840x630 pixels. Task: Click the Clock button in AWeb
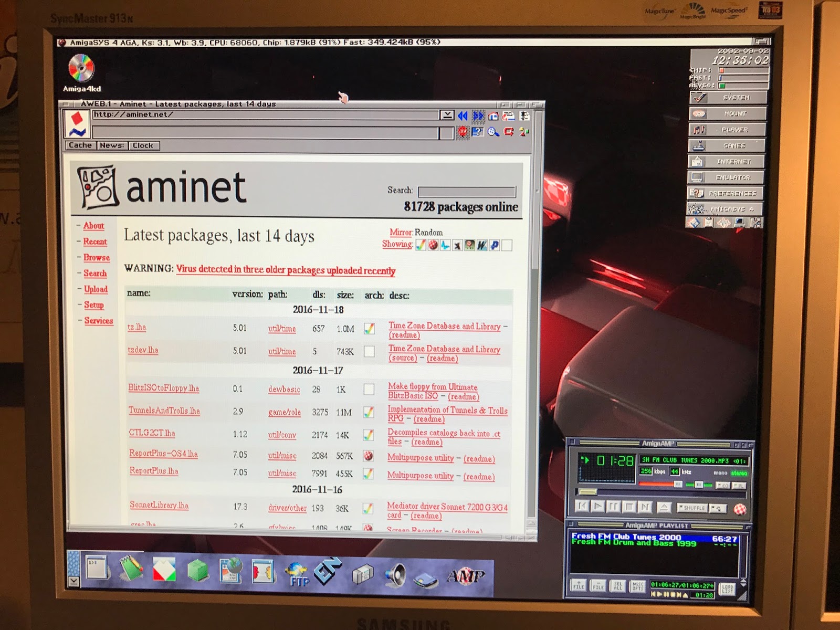coord(143,145)
